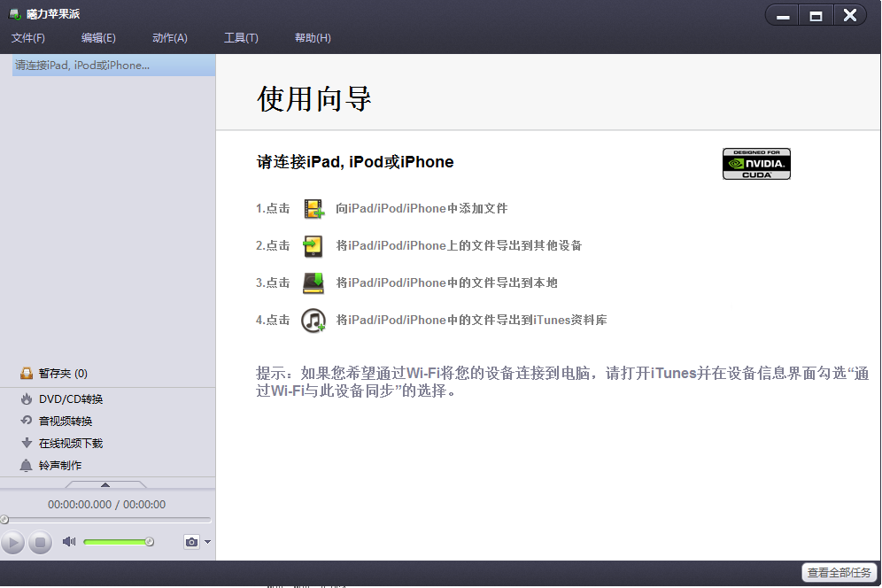The image size is (882, 588).
Task: Click the stop button
Action: point(40,543)
